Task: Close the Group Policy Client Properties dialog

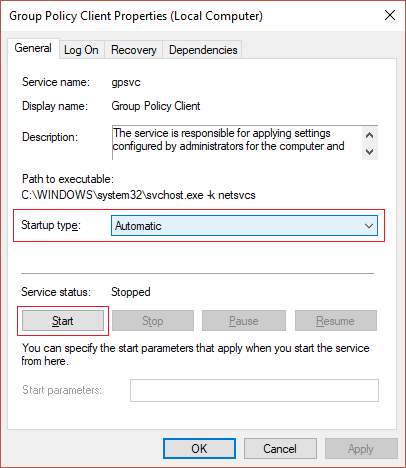Action: (x=390, y=15)
